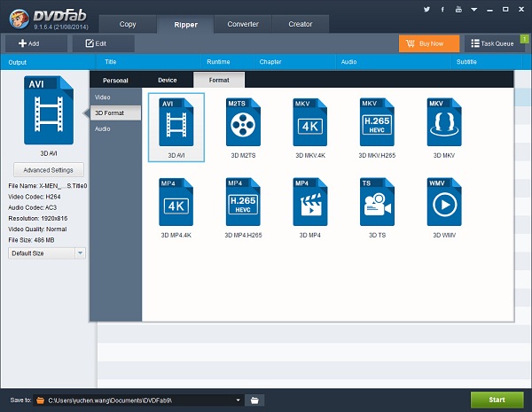Select Audio in the format sidebar
The height and width of the screenshot is (412, 532).
coord(115,128)
